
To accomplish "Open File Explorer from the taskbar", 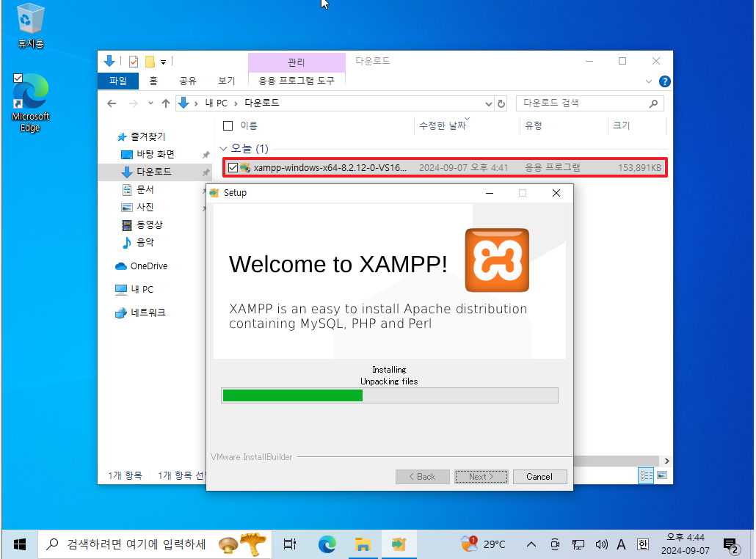I will coord(363,544).
